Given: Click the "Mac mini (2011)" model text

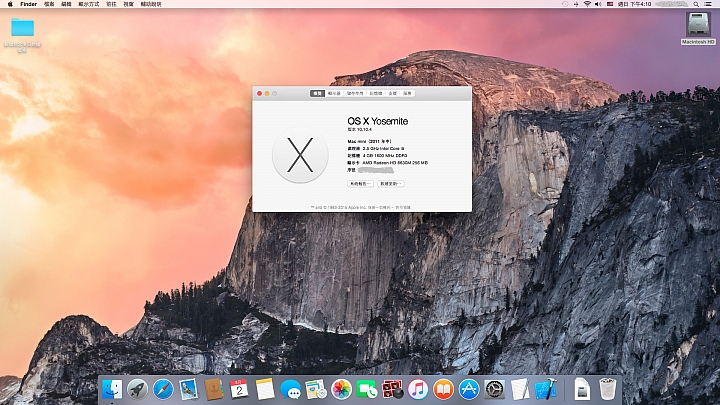Looking at the screenshot, I should (370, 141).
